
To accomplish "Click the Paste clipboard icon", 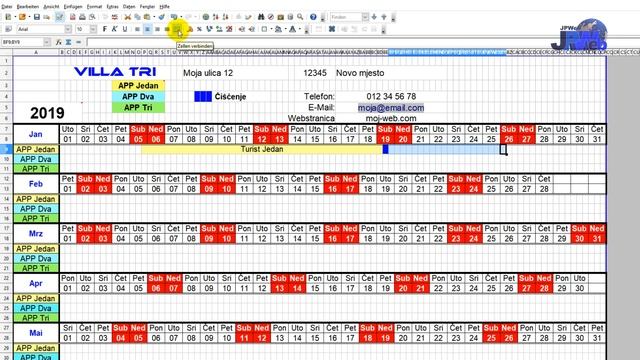I will [147, 17].
